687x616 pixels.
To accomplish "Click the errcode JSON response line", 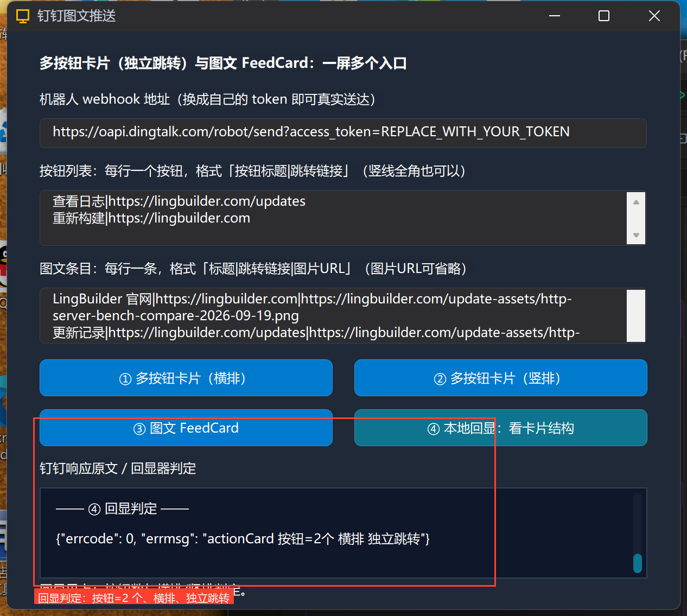I will [x=243, y=538].
